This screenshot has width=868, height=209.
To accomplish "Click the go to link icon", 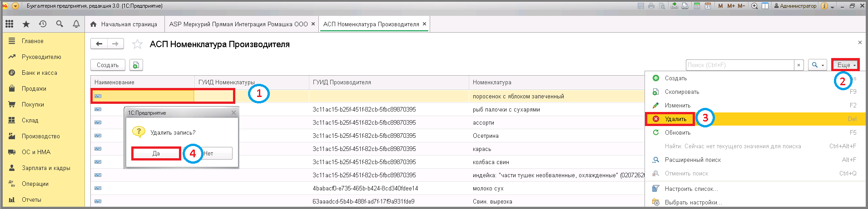I will [x=685, y=6].
